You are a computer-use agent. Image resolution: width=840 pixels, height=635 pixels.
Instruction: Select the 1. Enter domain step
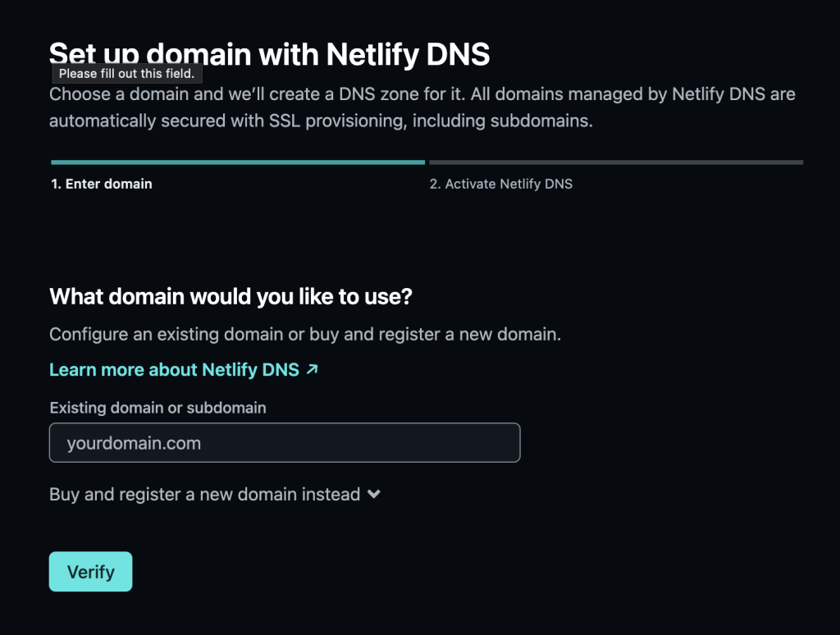[x=102, y=184]
